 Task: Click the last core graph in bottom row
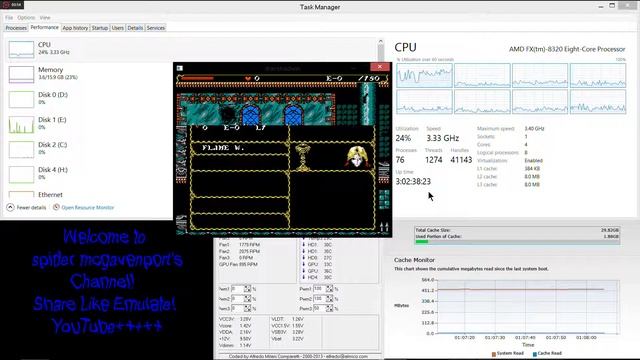point(598,101)
